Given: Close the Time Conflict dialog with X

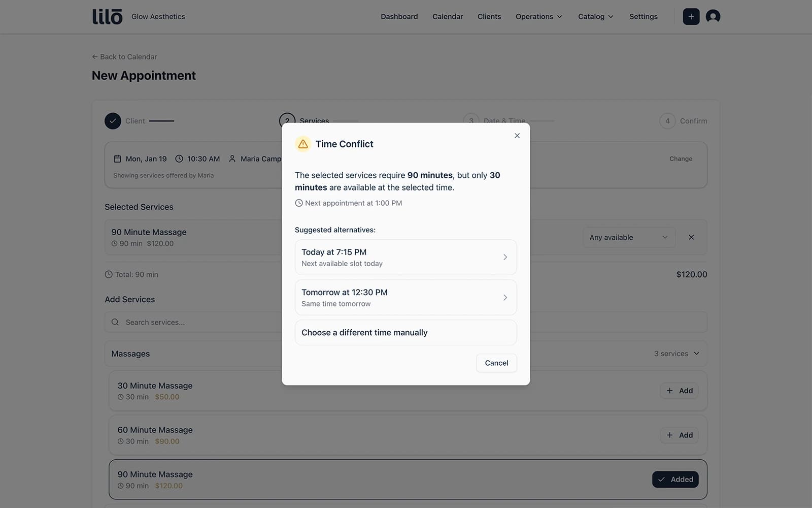Looking at the screenshot, I should (517, 136).
